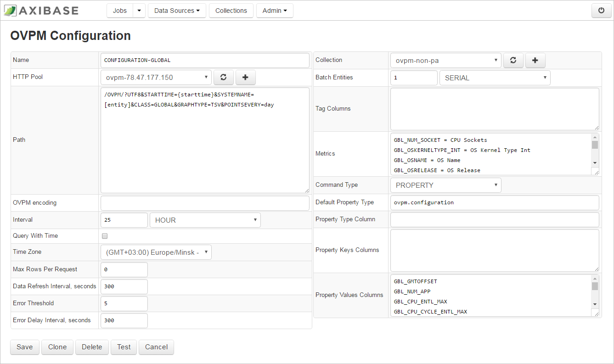Click the Interval value field

pos(124,220)
